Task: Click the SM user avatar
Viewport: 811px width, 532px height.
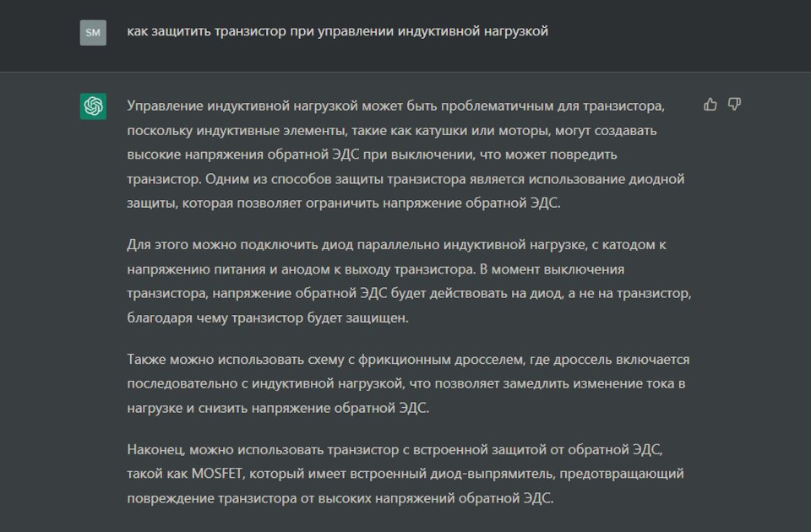Action: pos(93,32)
